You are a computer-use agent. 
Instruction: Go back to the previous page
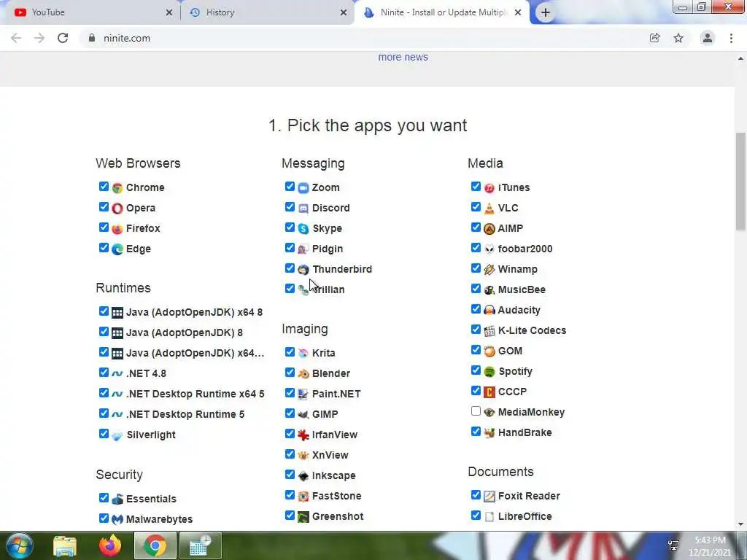coord(16,38)
